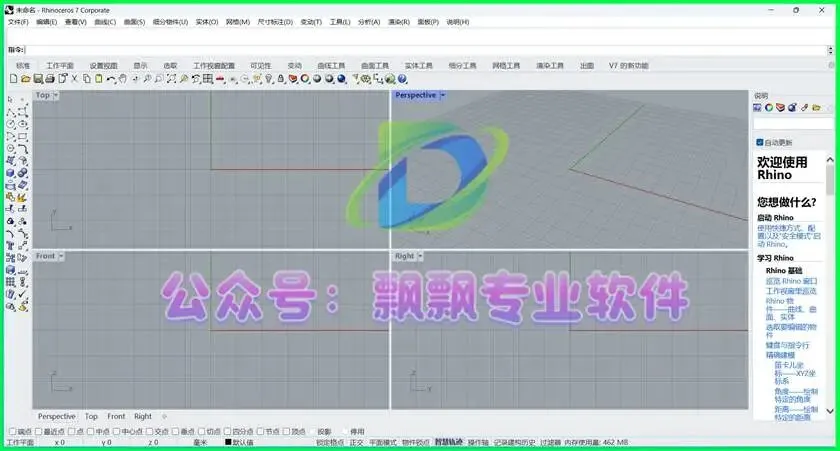This screenshot has width=840, height=451.
Task: Open the Front viewport title dropdown arrow
Action: (61, 256)
